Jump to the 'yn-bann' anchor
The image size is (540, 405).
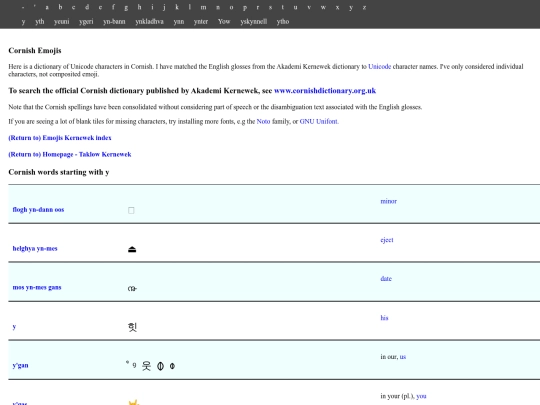(x=114, y=21)
